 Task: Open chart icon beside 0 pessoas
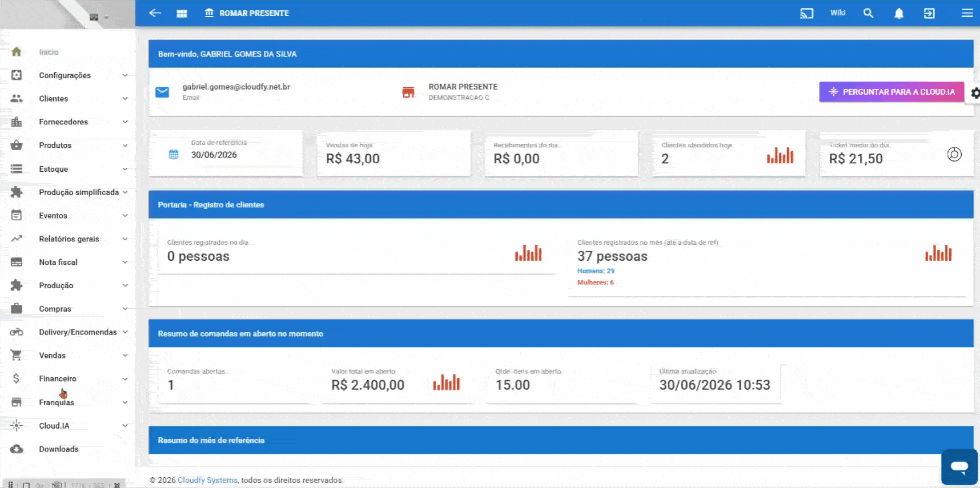528,253
